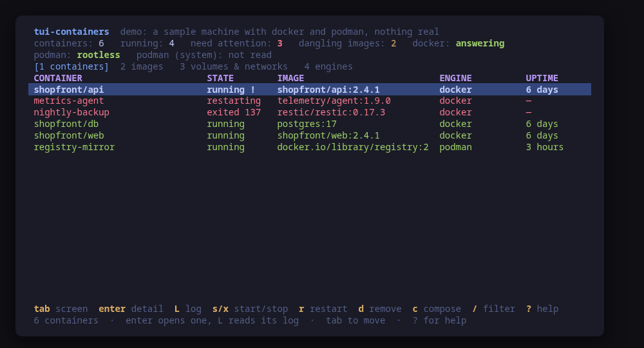The height and width of the screenshot is (348, 644).
Task: Click the ENGINE column header
Action: point(455,78)
